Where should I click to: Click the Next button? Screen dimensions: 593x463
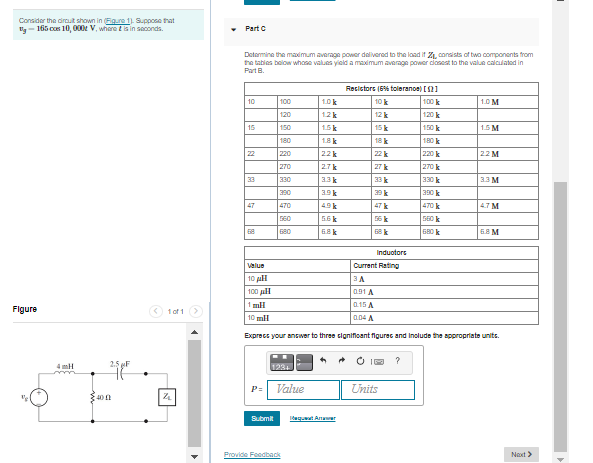point(521,454)
